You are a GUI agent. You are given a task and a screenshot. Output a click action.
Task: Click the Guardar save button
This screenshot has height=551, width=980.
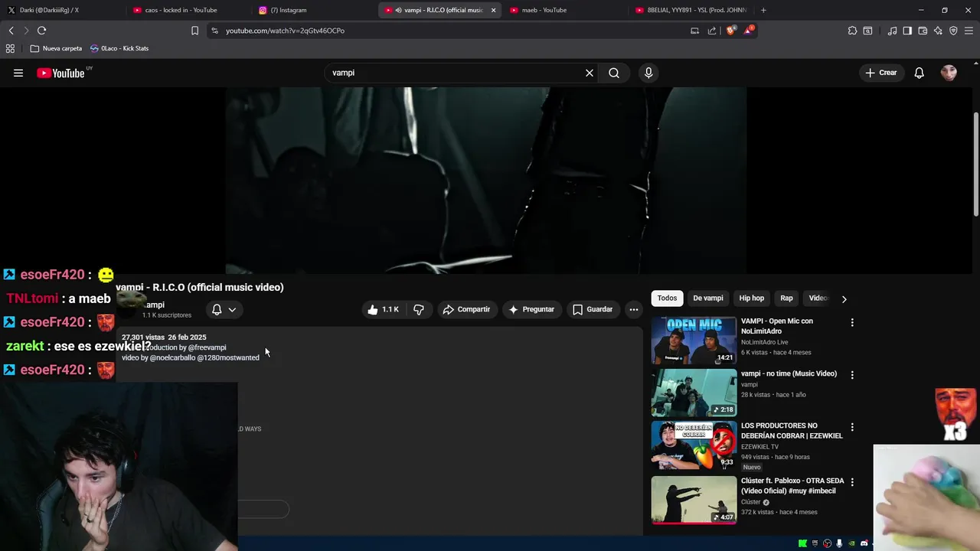(x=593, y=309)
